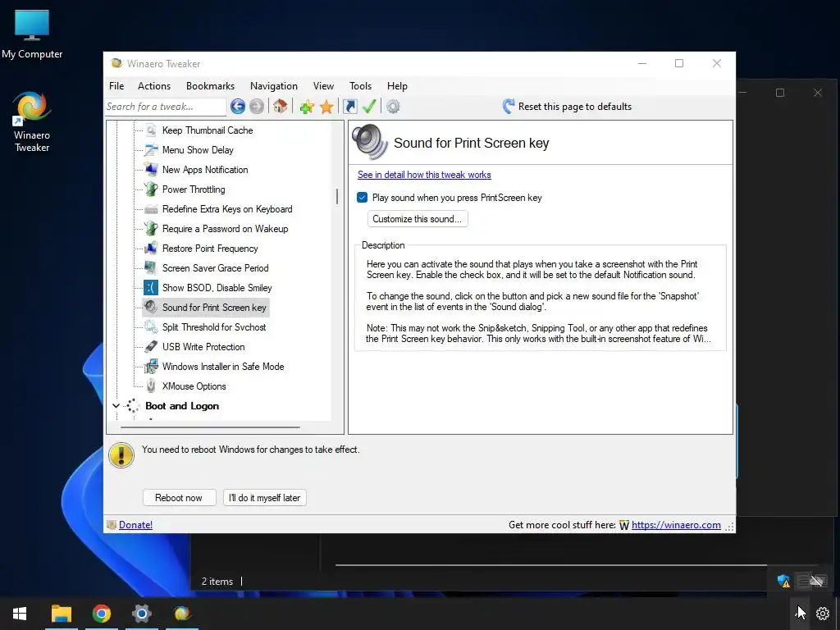Open the File menu
The image size is (840, 630).
(x=116, y=85)
